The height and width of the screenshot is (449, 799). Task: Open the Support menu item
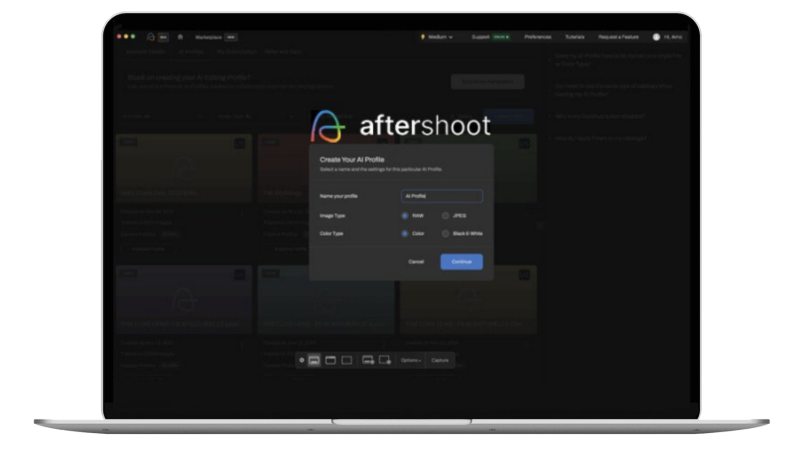coord(481,37)
